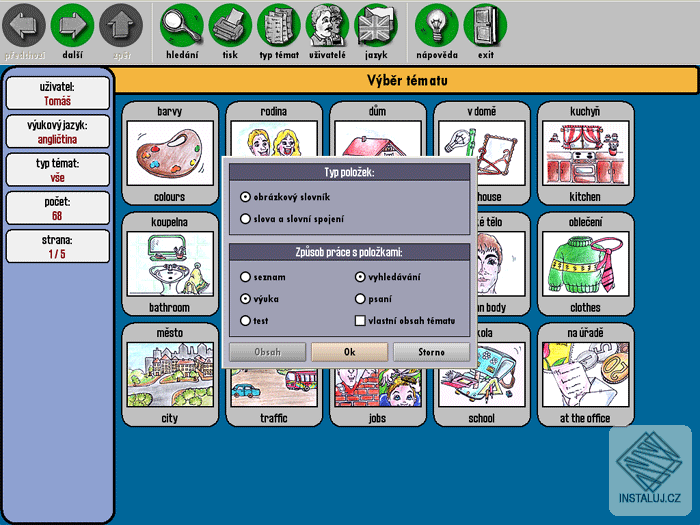Viewport: 700px width, 525px height.
Task: Open 'nápověda' lightbulb help icon
Action: (x=437, y=26)
